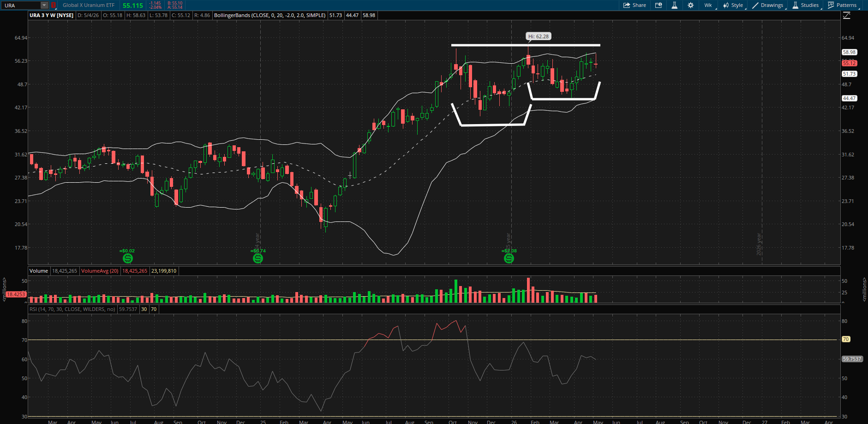Click the URA symbol input field
Viewport: 868px width, 424px height.
(x=21, y=6)
